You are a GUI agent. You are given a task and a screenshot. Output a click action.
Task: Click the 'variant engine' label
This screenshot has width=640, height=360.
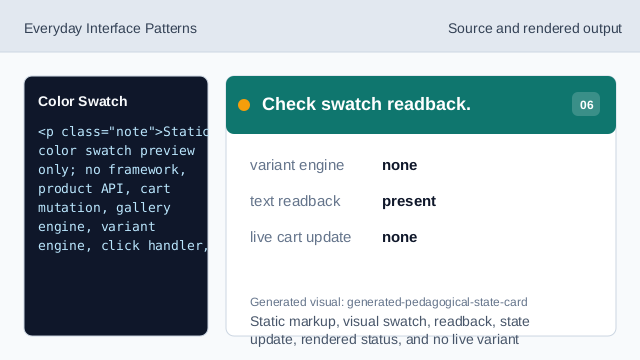297,165
